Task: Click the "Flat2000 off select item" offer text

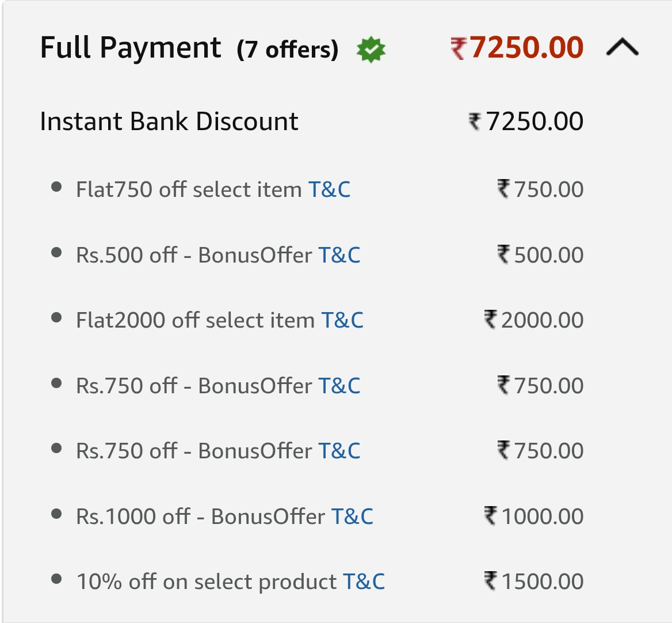Action: coord(195,320)
